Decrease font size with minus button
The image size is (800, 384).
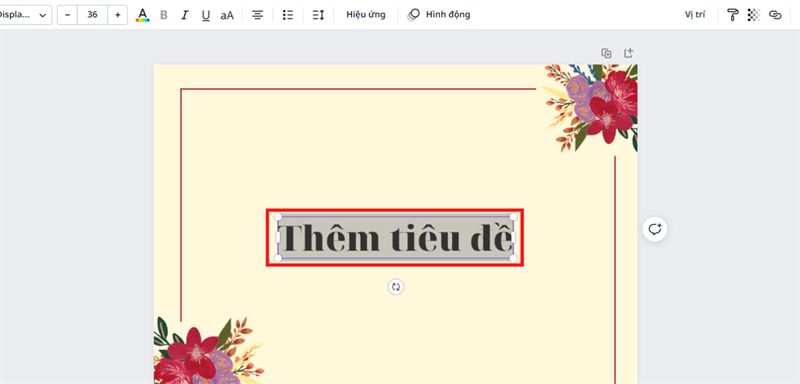pos(67,15)
